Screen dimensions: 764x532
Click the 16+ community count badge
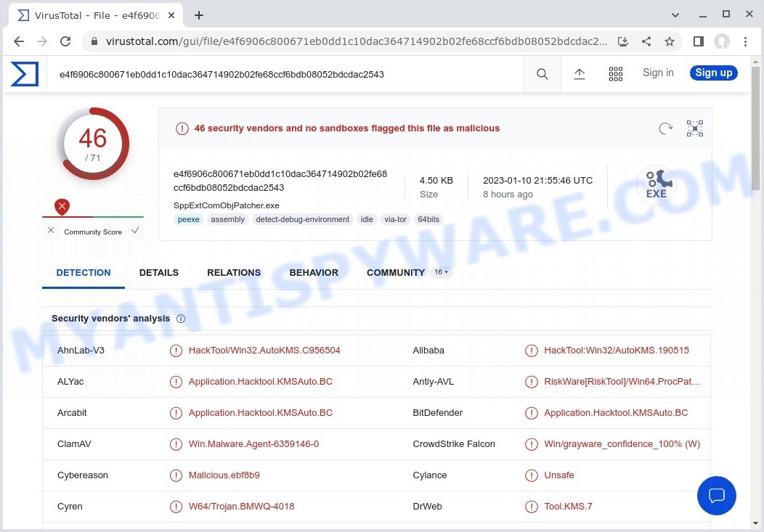441,272
